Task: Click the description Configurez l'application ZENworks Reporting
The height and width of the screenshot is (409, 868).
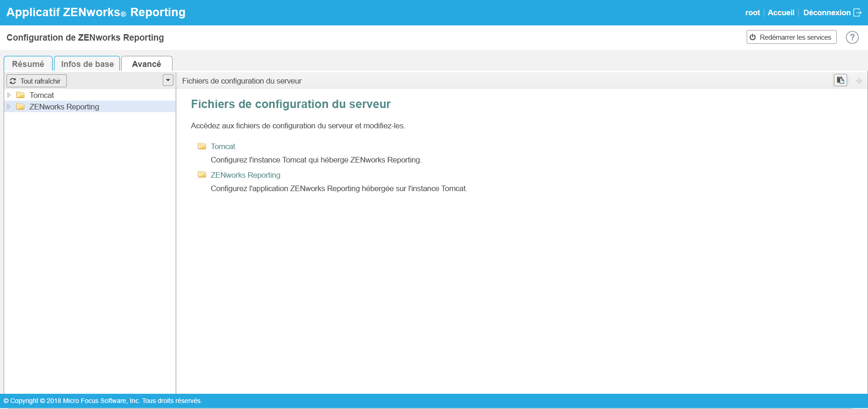Action: pyautogui.click(x=339, y=188)
